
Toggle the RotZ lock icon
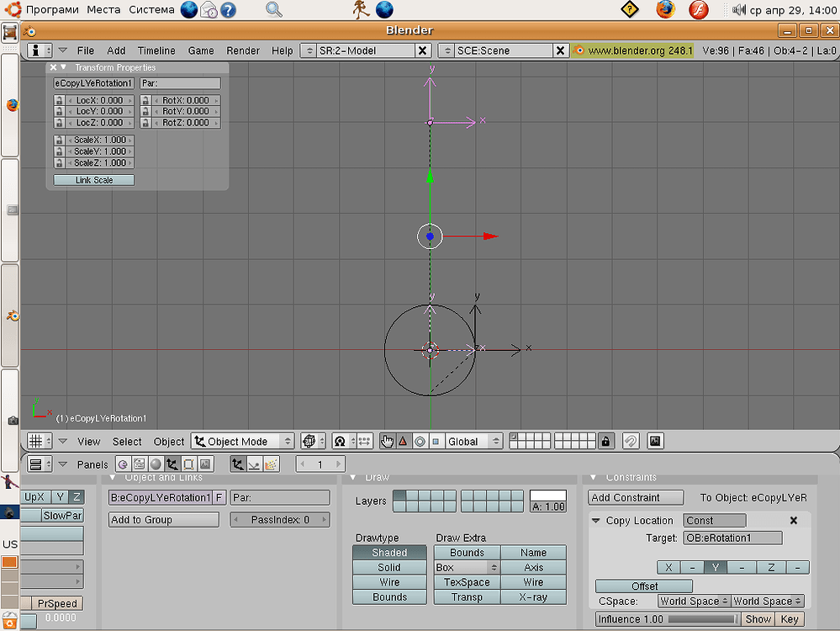145,123
